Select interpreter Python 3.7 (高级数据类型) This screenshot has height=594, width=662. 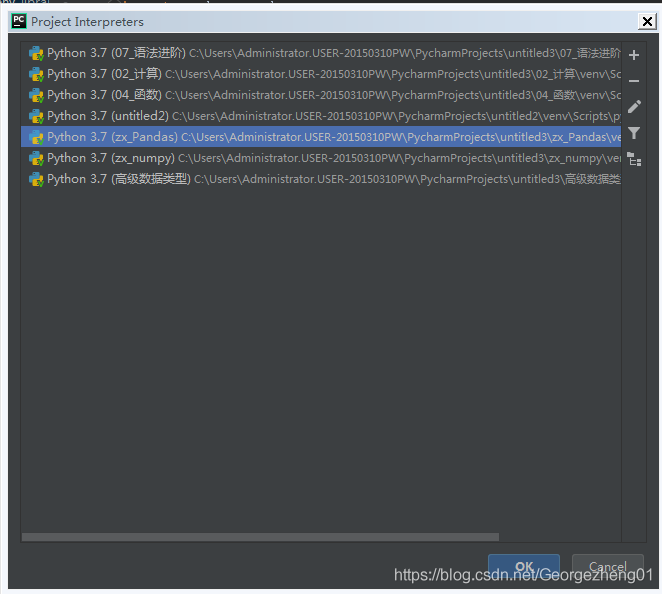click(321, 179)
